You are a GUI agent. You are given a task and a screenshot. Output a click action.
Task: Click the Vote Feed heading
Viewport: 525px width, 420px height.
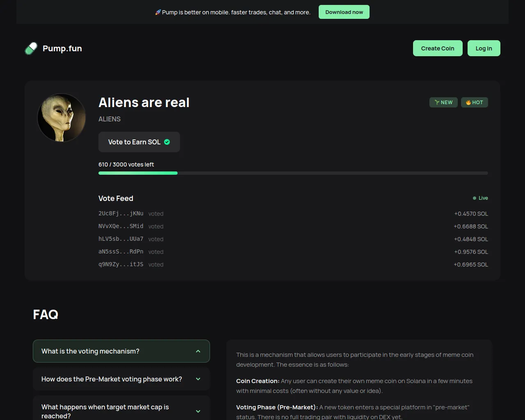click(116, 199)
